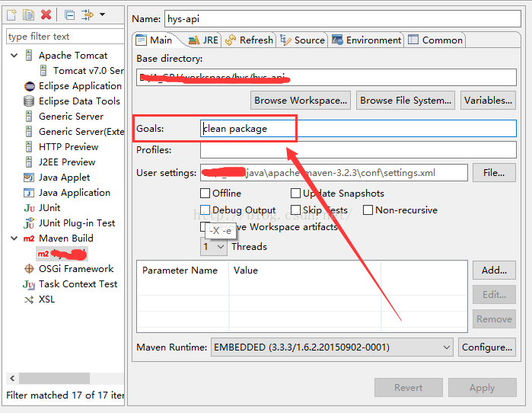Image resolution: width=532 pixels, height=413 pixels.
Task: Switch to the Common tab
Action: coord(435,40)
